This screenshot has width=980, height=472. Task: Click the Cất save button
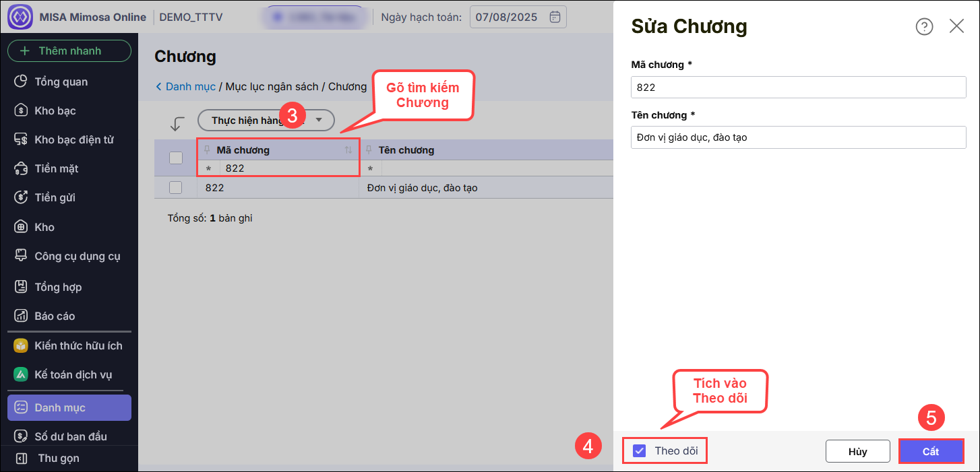click(x=931, y=451)
